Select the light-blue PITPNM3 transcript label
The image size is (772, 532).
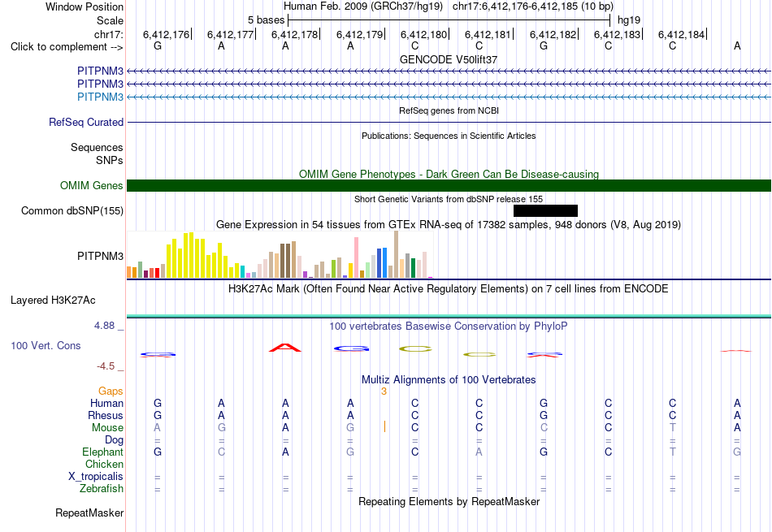point(101,97)
